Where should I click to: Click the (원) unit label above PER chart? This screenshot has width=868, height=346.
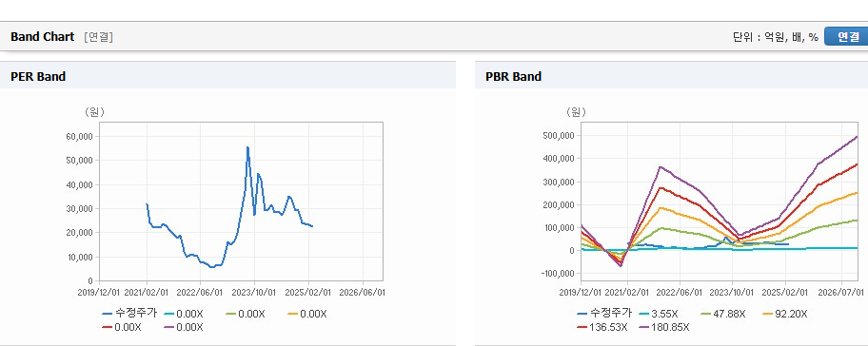coord(94,111)
